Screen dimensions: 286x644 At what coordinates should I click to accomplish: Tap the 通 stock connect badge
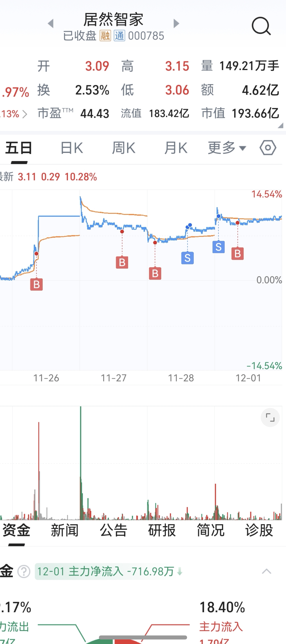119,36
